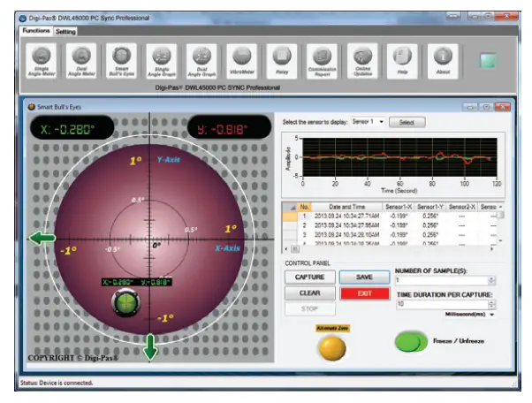The height and width of the screenshot is (403, 532).
Task: Select row 2 dated 10:34:27.95AM
Action: click(390, 225)
